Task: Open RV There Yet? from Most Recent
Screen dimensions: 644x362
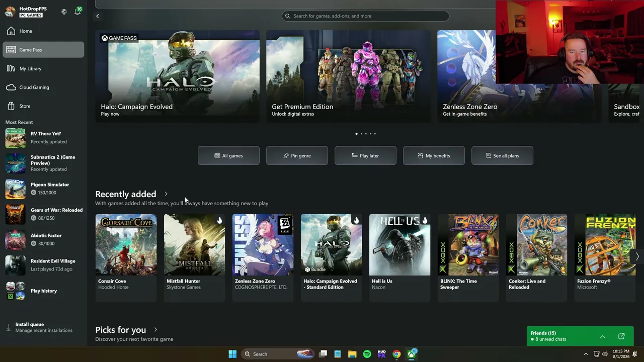Action: pos(44,138)
